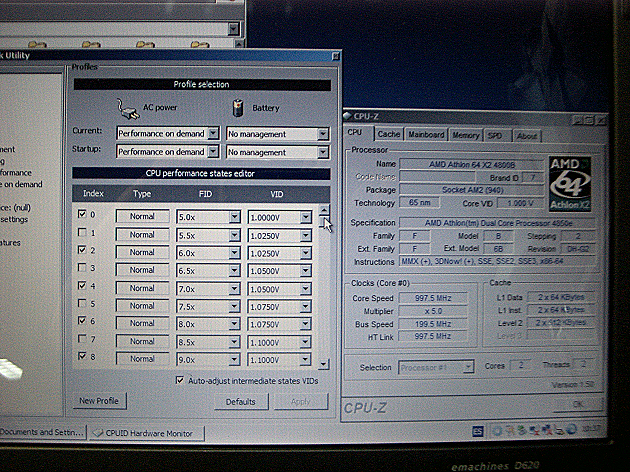
Task: Click the Normal type button for index 8
Action: (x=142, y=359)
